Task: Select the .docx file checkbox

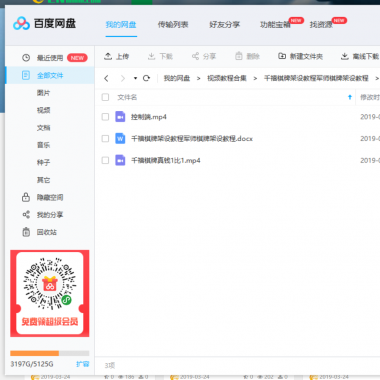Action: coord(105,138)
